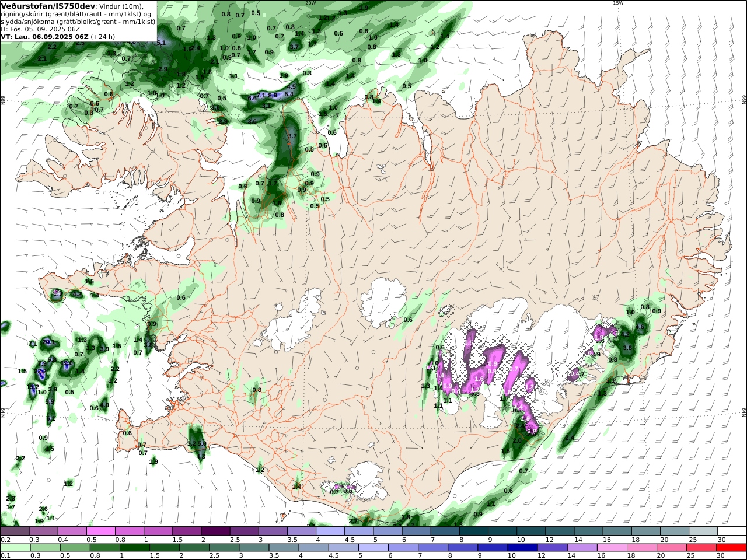Click the '20W' longitude label
The height and width of the screenshot is (560, 747).
pyautogui.click(x=310, y=3)
